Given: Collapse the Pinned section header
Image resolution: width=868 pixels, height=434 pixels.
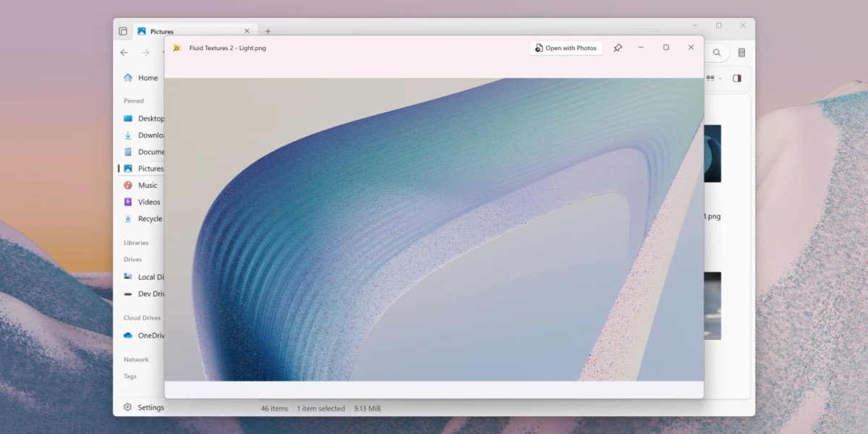Looking at the screenshot, I should [134, 101].
